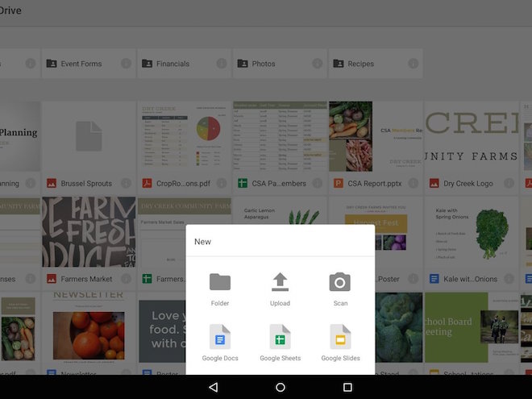The height and width of the screenshot is (399, 532).
Task: Open info for CropRo...ons.pdf
Action: tap(222, 183)
